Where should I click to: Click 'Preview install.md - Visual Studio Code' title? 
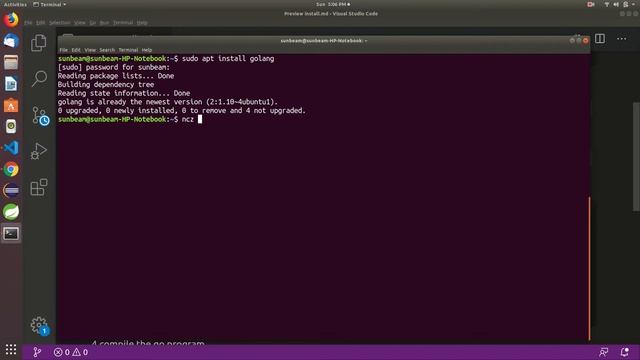(331, 13)
